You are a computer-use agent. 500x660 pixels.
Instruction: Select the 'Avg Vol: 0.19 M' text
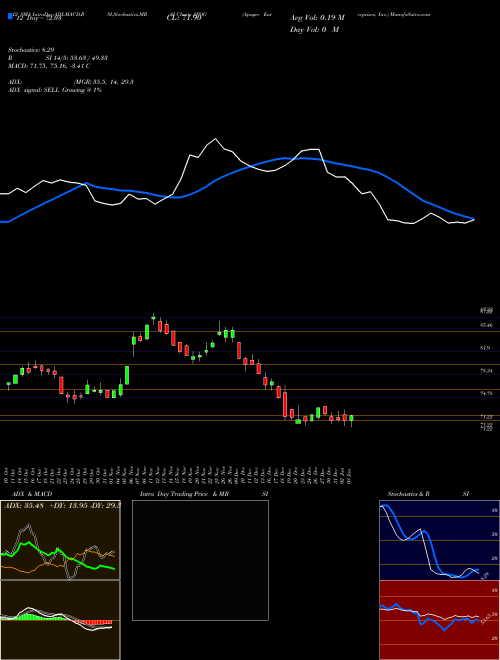317,18
